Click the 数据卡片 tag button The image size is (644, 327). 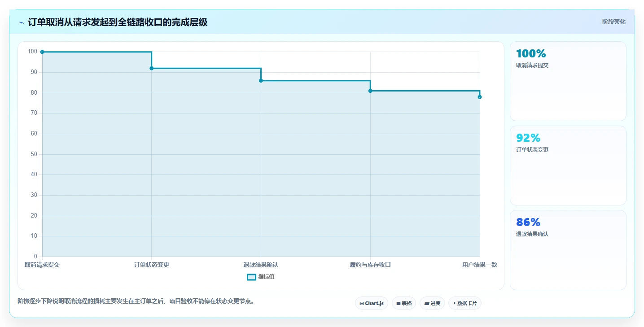(x=465, y=303)
